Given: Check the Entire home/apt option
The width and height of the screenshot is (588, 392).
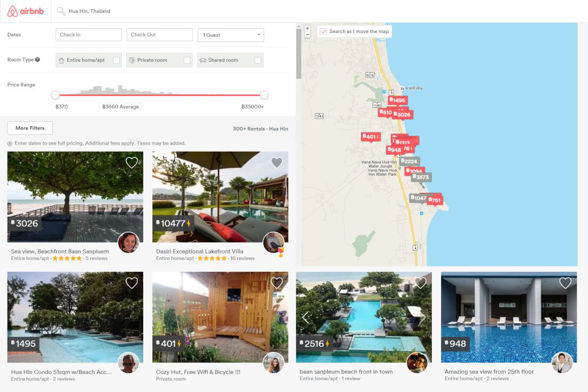Looking at the screenshot, I should tap(116, 60).
